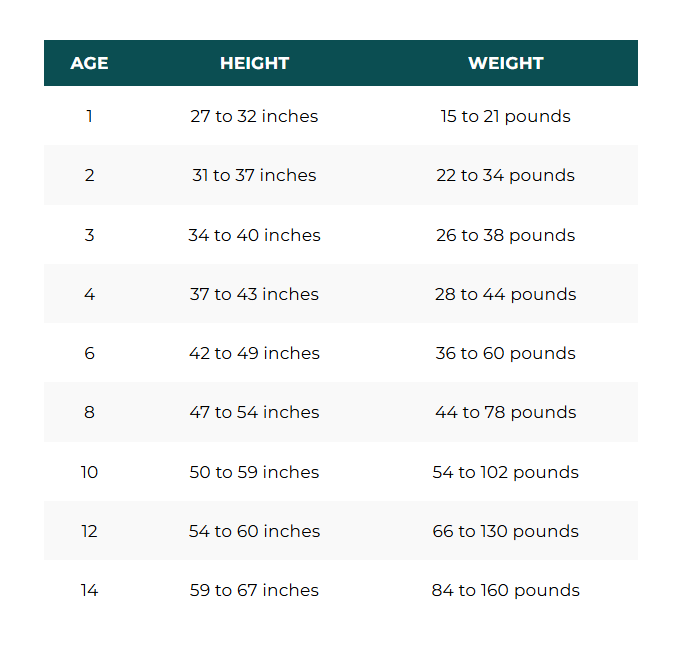The width and height of the screenshot is (686, 661).
Task: Click the 54 to 60 inches cell
Action: [254, 532]
